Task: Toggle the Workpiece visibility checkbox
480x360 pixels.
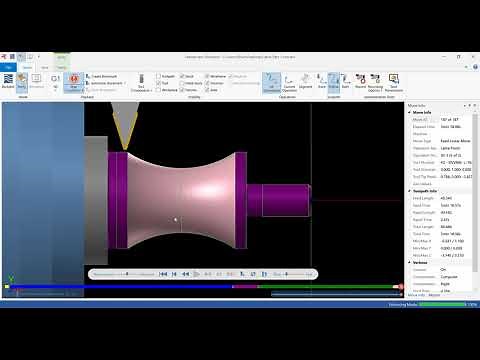Action: pyautogui.click(x=159, y=90)
